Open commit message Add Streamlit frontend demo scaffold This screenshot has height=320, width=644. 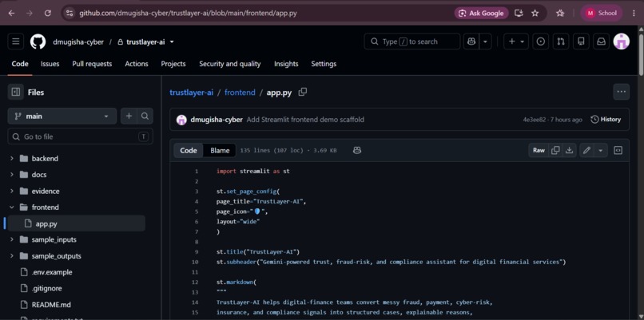click(x=305, y=120)
